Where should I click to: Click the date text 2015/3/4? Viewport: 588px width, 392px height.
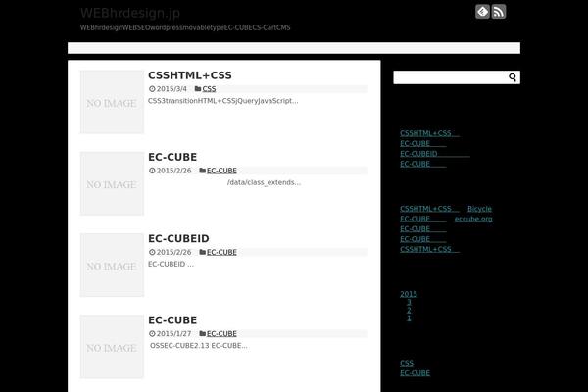point(171,89)
